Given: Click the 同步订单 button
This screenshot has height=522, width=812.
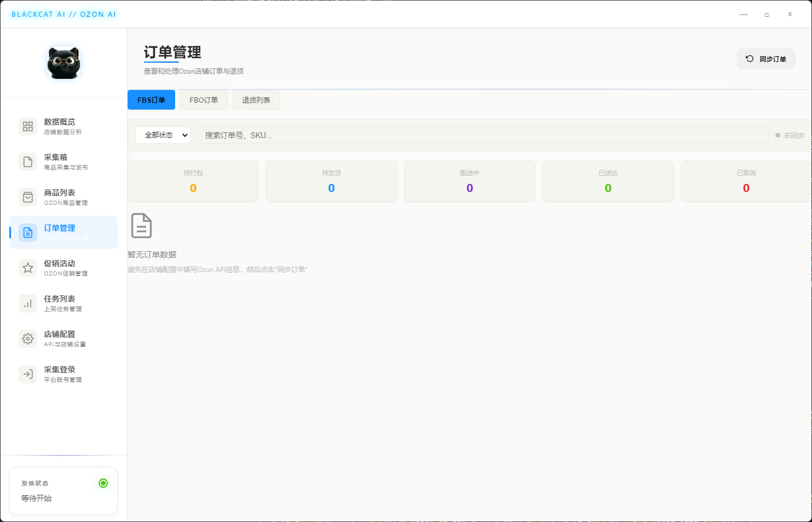Looking at the screenshot, I should click(x=766, y=59).
